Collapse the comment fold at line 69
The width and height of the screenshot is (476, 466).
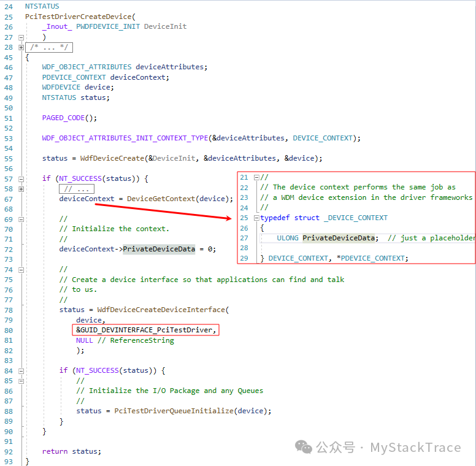[x=21, y=220]
